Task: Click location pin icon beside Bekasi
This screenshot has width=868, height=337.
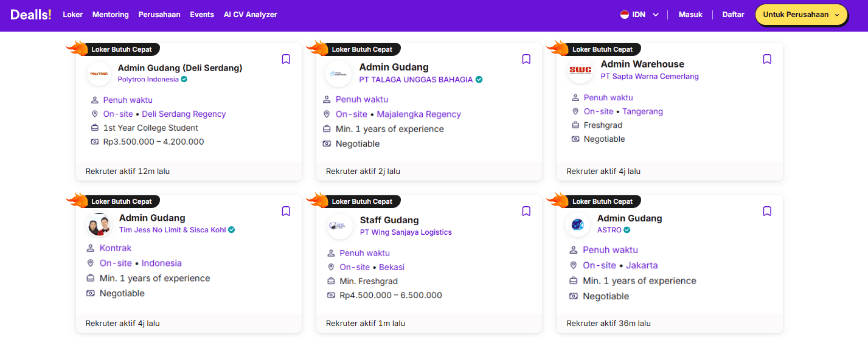Action: (332, 267)
